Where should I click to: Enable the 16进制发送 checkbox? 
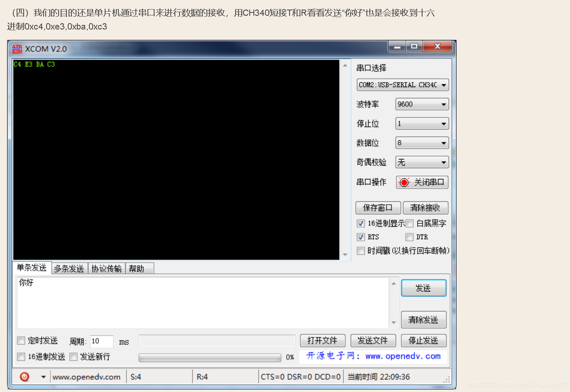(x=21, y=357)
